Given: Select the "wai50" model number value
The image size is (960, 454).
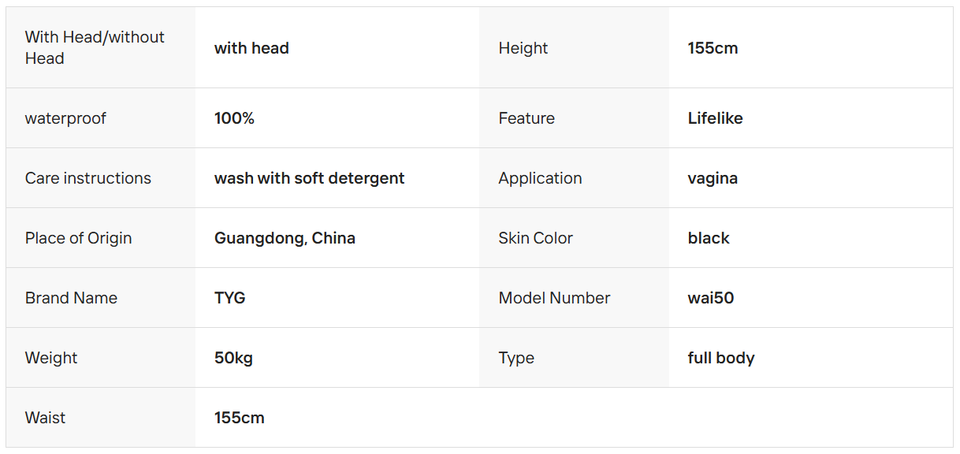Looking at the screenshot, I should 710,298.
